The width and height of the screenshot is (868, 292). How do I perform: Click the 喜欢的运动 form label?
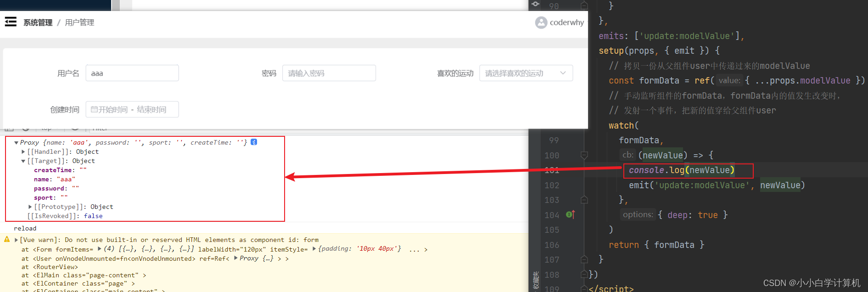pos(455,73)
